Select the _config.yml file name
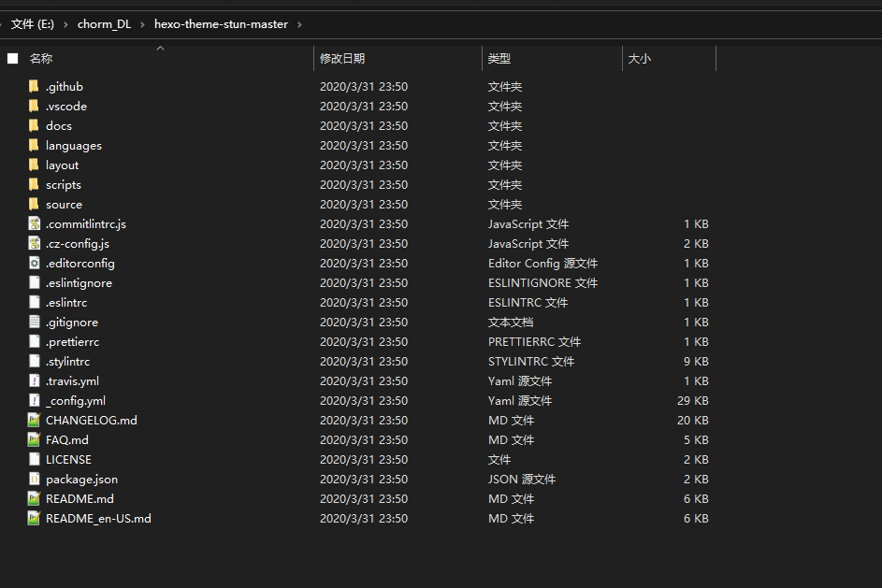 [76, 401]
